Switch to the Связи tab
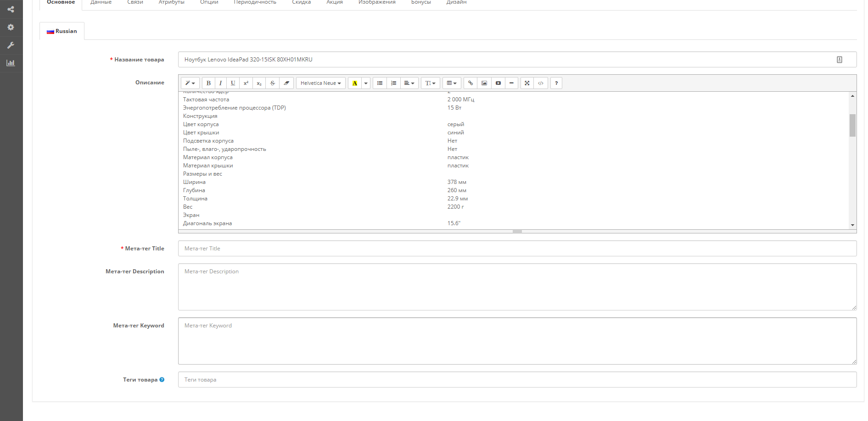 click(x=135, y=3)
